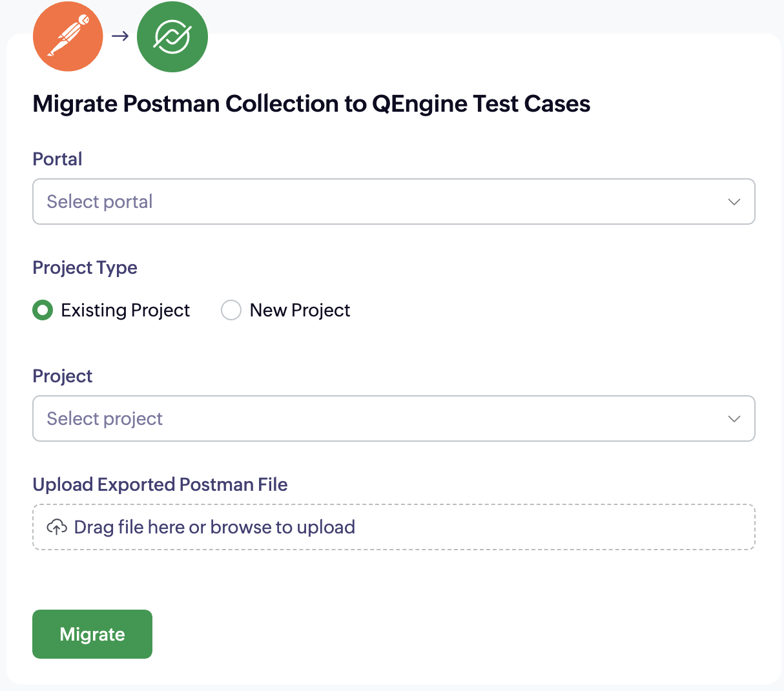Click the "Project" field label above the dropdown
Viewport: 784px width, 691px height.
[x=63, y=376]
